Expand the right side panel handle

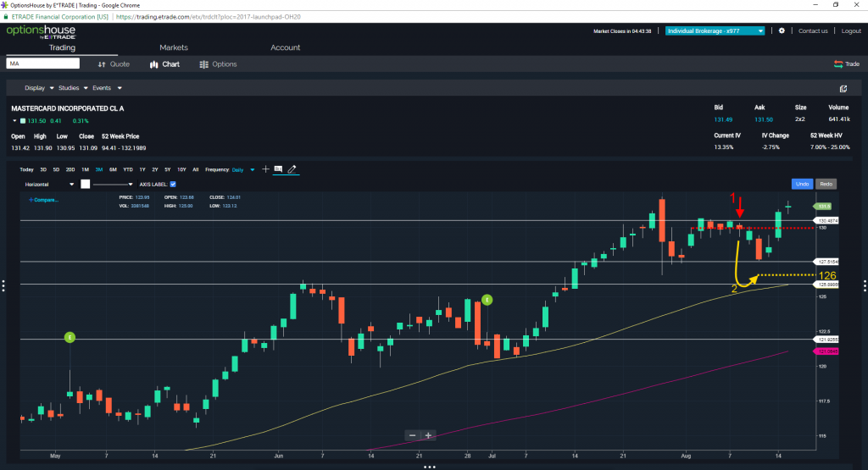[x=865, y=285]
